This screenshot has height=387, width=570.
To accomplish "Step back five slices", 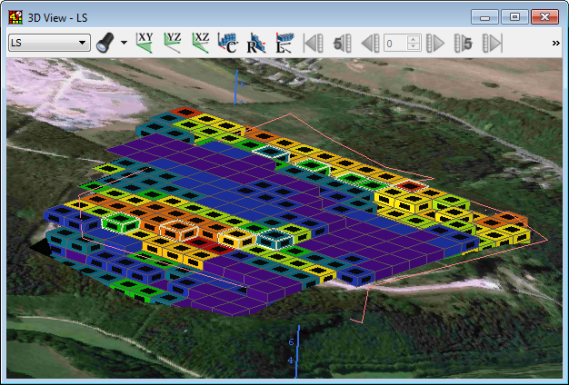I will (x=342, y=43).
